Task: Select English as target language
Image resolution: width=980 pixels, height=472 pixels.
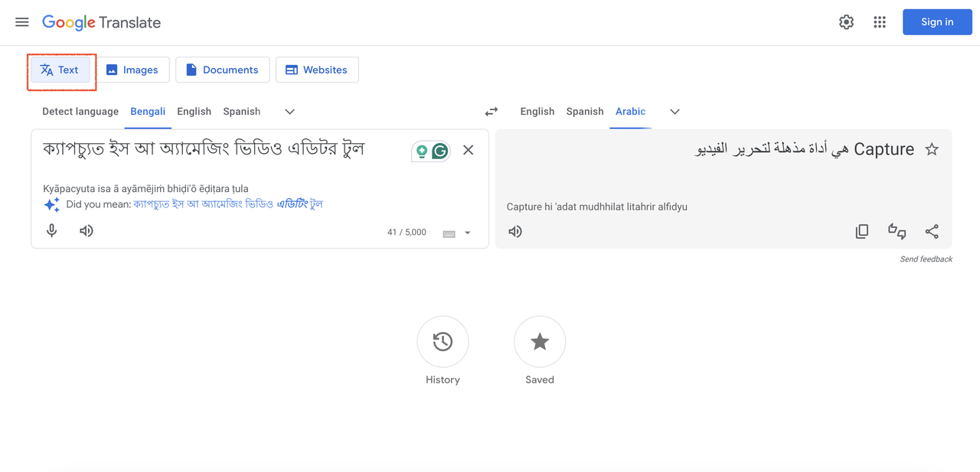Action: click(537, 112)
